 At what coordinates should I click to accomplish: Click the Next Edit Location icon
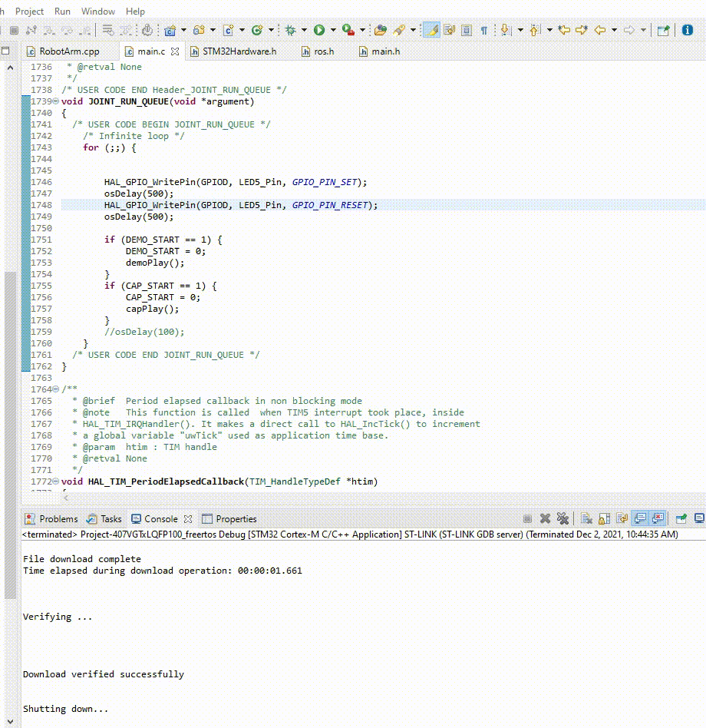(x=581, y=31)
